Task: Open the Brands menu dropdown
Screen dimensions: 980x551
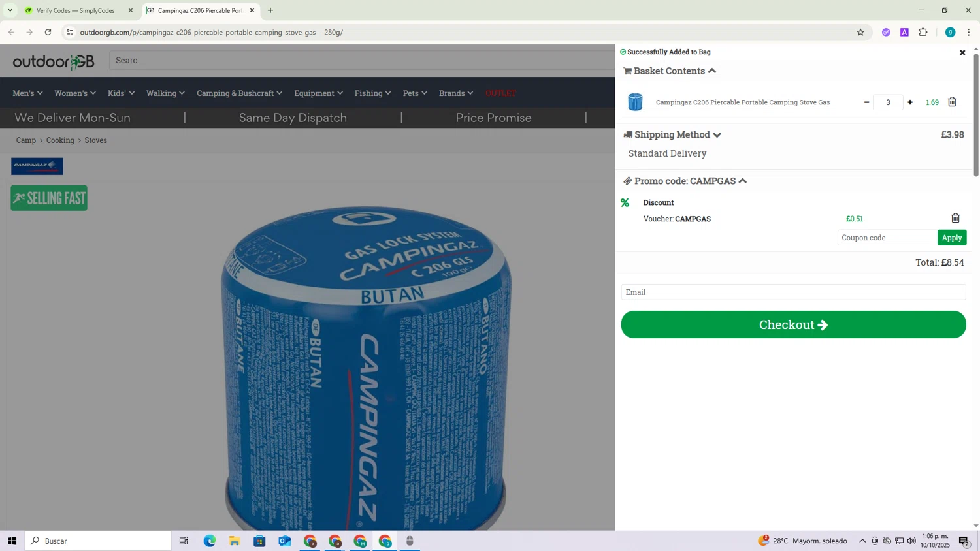Action: click(456, 93)
